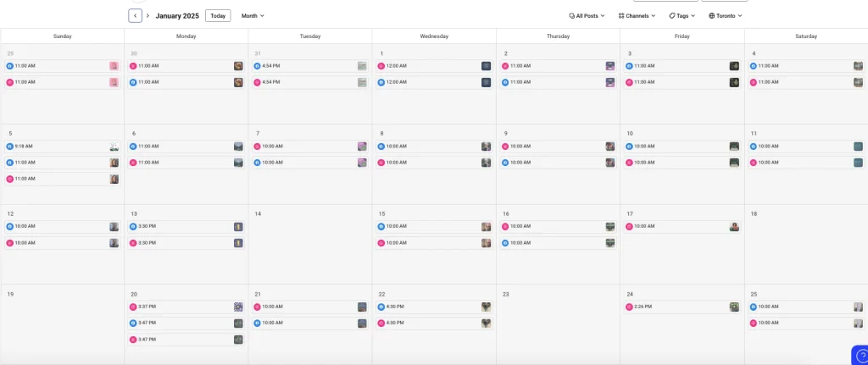
Task: Click the blue Facebook icon on Dec 31 4:54 PM
Action: pos(257,66)
